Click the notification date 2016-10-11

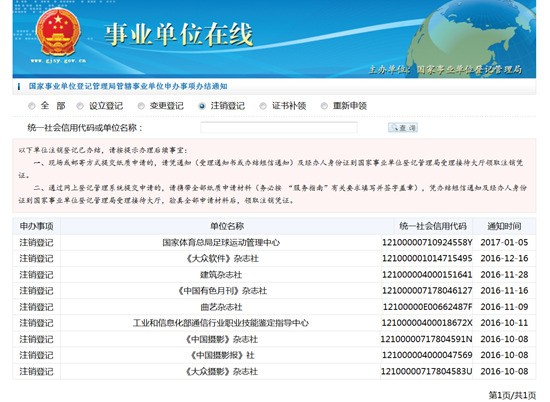point(504,323)
